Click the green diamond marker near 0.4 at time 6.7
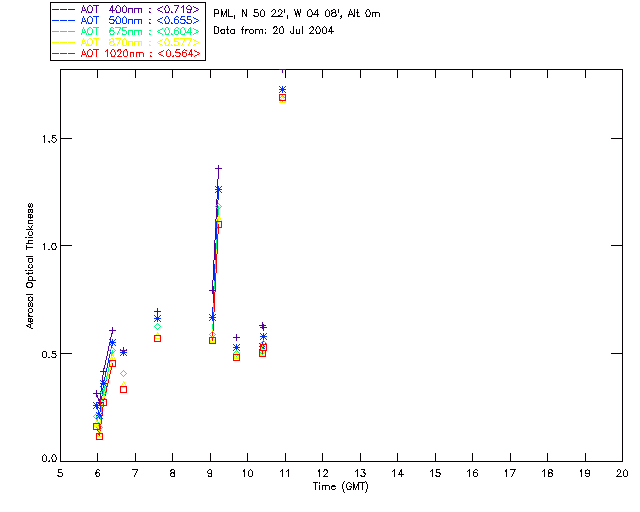This screenshot has height=512, width=640. click(x=123, y=374)
